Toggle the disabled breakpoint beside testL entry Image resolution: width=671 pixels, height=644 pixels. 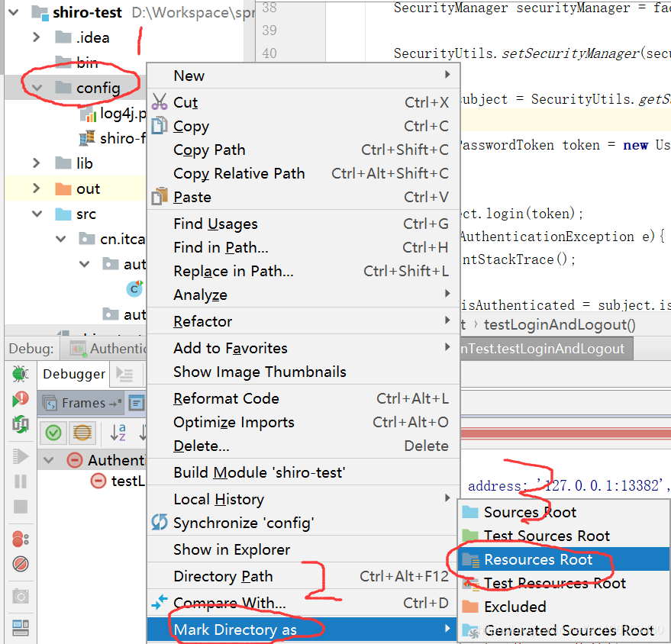[x=98, y=481]
